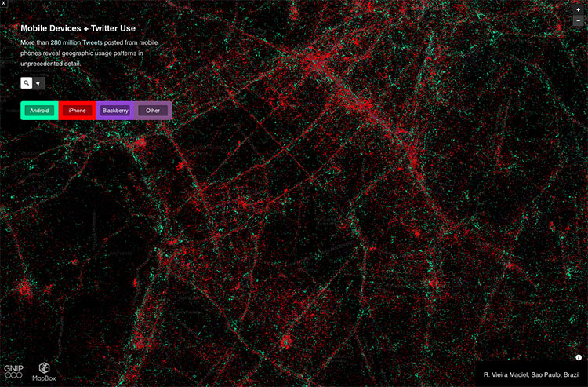This screenshot has height=387, width=588.
Task: Click the geolocate arrow icon
Action: [x=38, y=83]
